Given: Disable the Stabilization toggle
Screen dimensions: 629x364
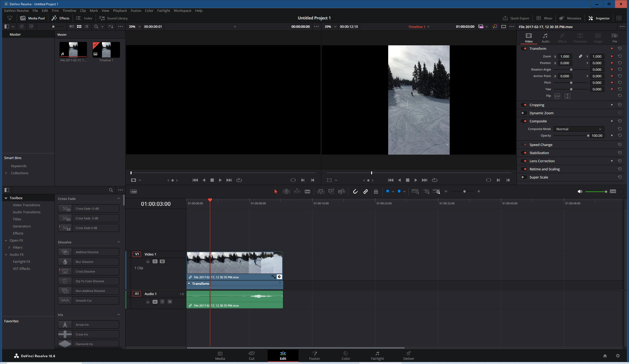Looking at the screenshot, I should tap(524, 153).
